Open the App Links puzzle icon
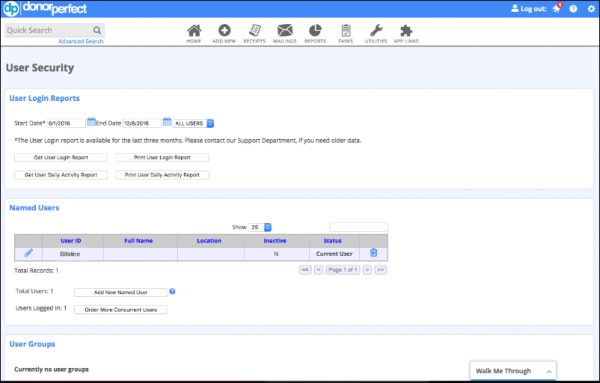Image resolution: width=600 pixels, height=383 pixels. pyautogui.click(x=406, y=31)
